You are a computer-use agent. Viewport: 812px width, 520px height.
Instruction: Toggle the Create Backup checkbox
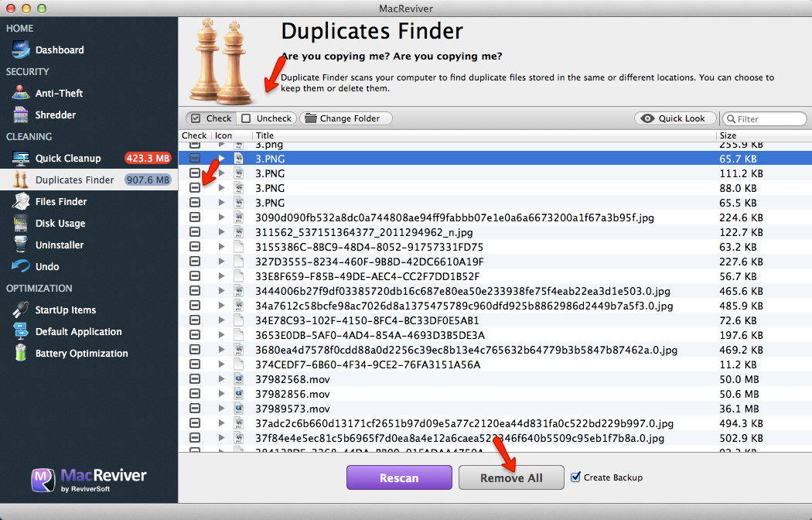(575, 477)
